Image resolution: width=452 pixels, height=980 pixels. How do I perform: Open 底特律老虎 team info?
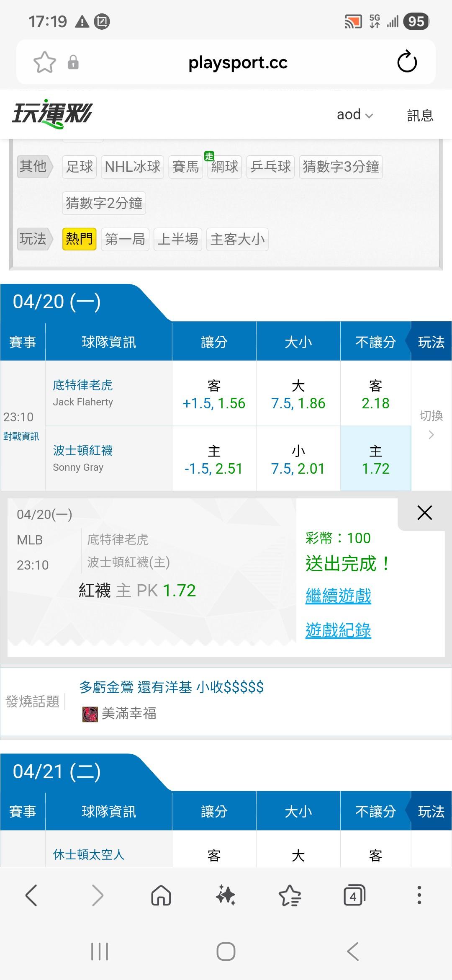[x=82, y=385]
